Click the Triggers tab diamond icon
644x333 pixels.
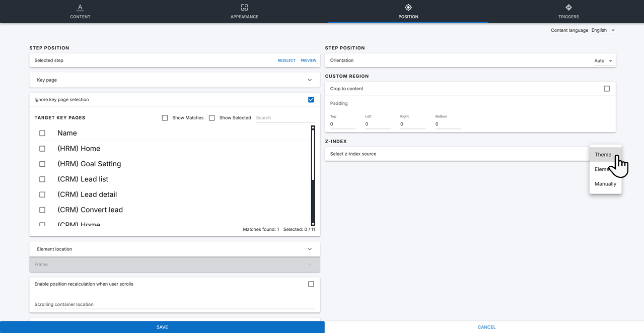pyautogui.click(x=568, y=8)
